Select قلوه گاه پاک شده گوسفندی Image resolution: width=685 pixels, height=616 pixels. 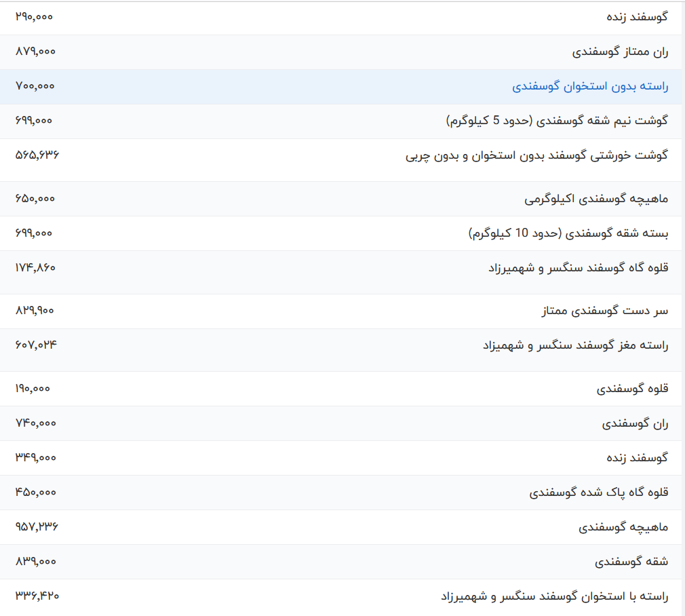pos(598,493)
